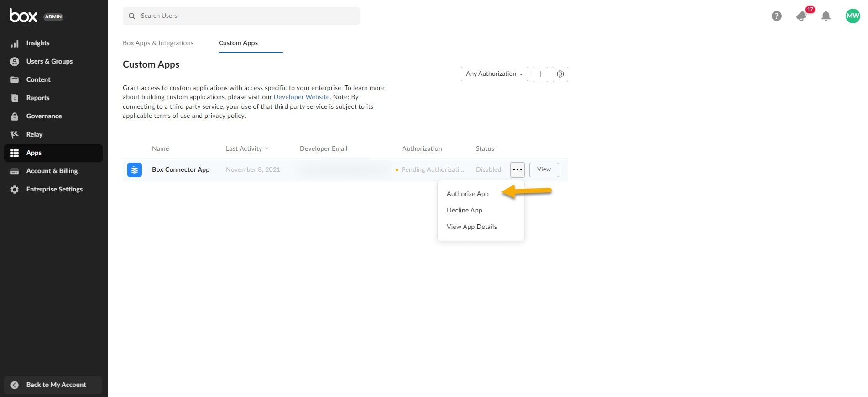Click the Status column header
Image resolution: width=868 pixels, height=397 pixels.
pos(485,148)
